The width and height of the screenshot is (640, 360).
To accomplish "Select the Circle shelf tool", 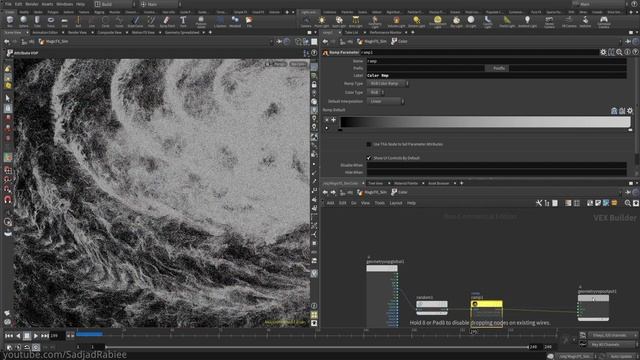I will coord(105,21).
